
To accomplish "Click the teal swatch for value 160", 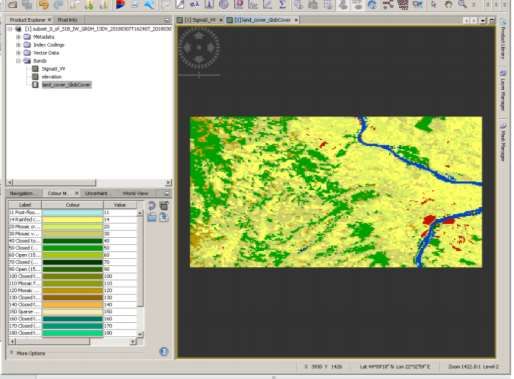I will click(72, 319).
